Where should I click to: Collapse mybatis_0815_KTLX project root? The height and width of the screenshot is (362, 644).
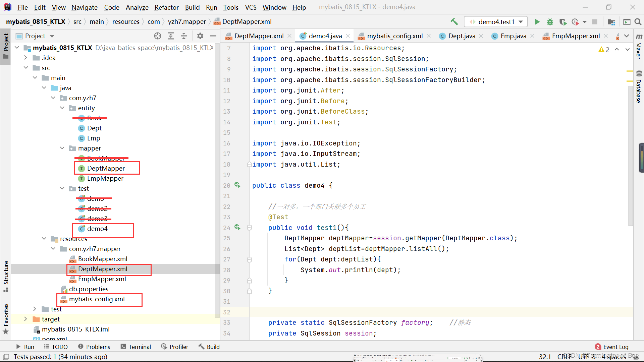click(x=17, y=48)
